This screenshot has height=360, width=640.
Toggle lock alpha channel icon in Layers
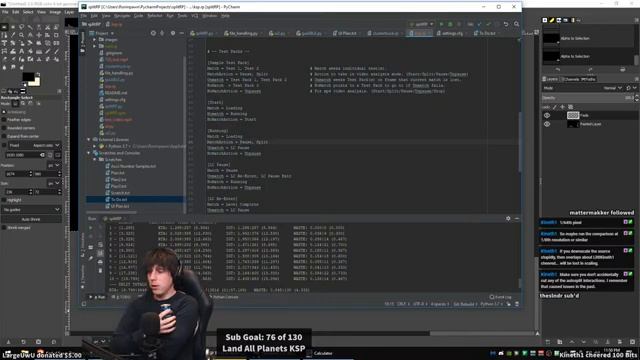[x=571, y=107]
